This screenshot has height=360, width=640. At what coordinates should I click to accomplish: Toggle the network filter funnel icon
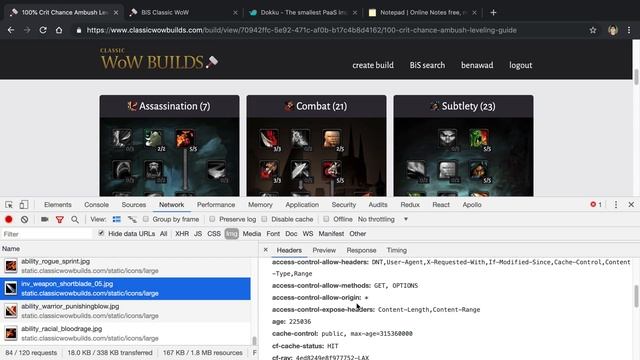pyautogui.click(x=60, y=220)
